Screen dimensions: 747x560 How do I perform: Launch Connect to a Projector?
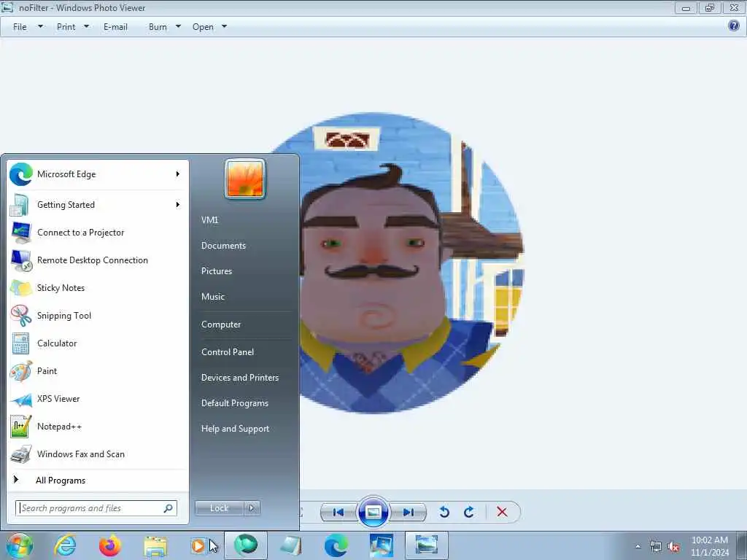(x=98, y=233)
